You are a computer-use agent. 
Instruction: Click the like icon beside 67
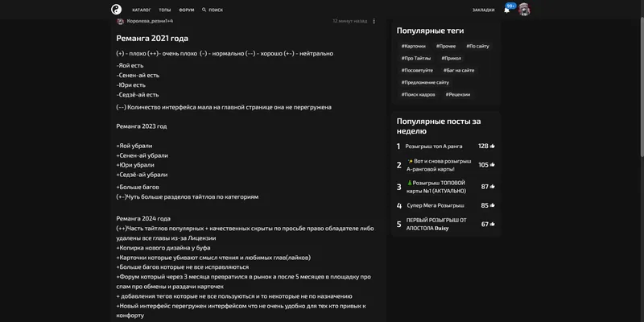click(493, 225)
